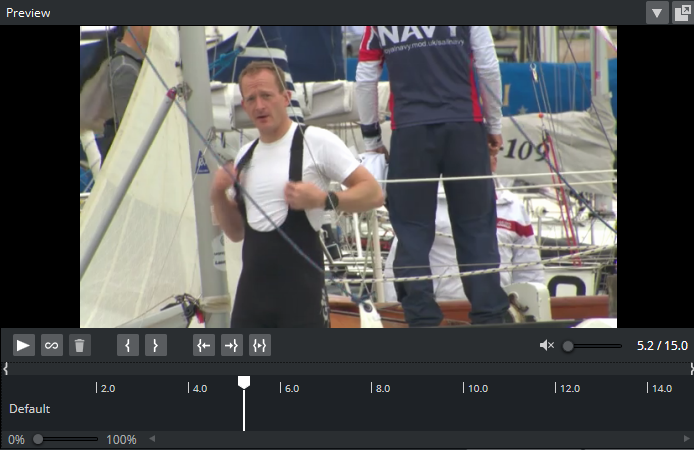The height and width of the screenshot is (450, 694).
Task: Click the volume slider handle
Action: pyautogui.click(x=568, y=346)
